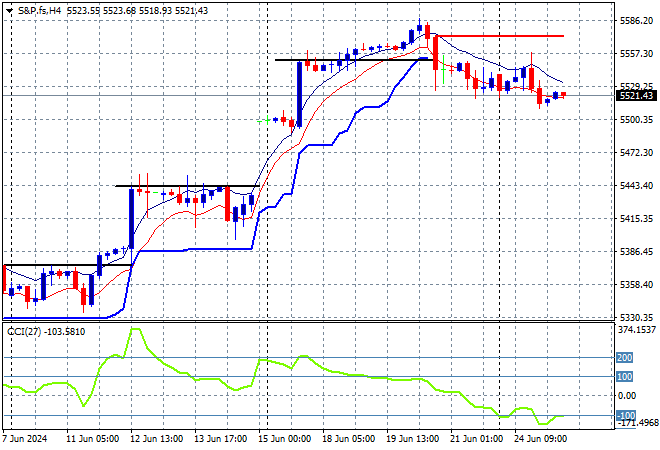The height and width of the screenshot is (450, 660).
Task: Click the 13 Jun 17:00 time label
Action: (x=221, y=439)
